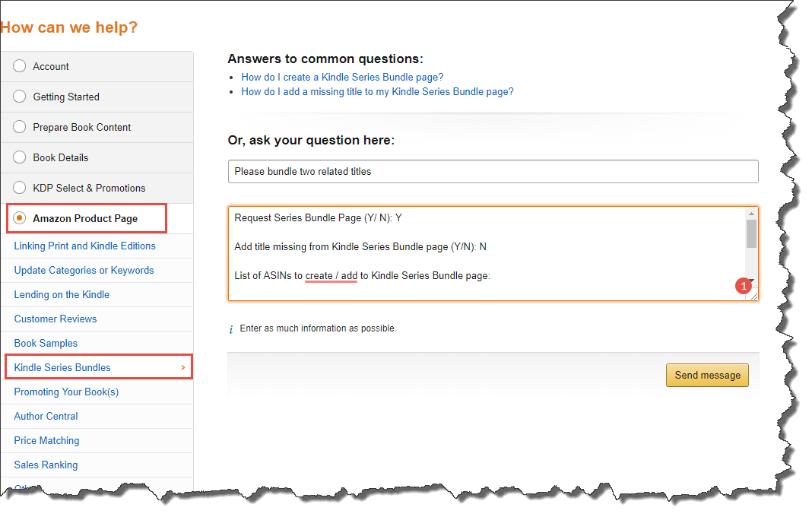Click the message box scrollbar up arrow
The image size is (812, 517).
751,214
